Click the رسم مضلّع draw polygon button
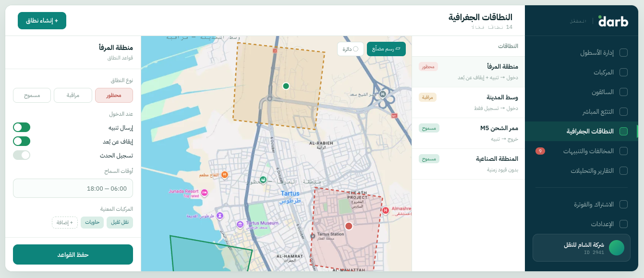The height and width of the screenshot is (278, 644). [386, 49]
